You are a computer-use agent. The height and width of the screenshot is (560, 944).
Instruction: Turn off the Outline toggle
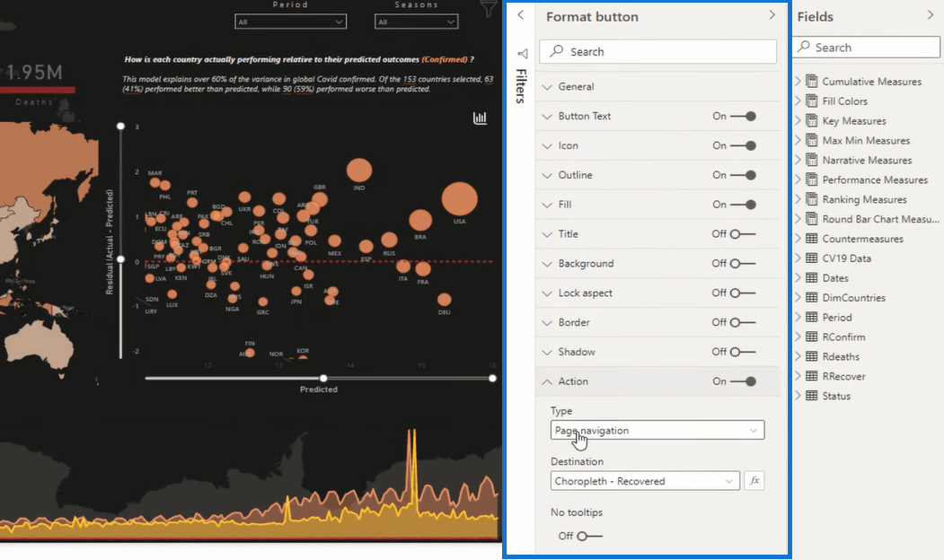coord(743,175)
